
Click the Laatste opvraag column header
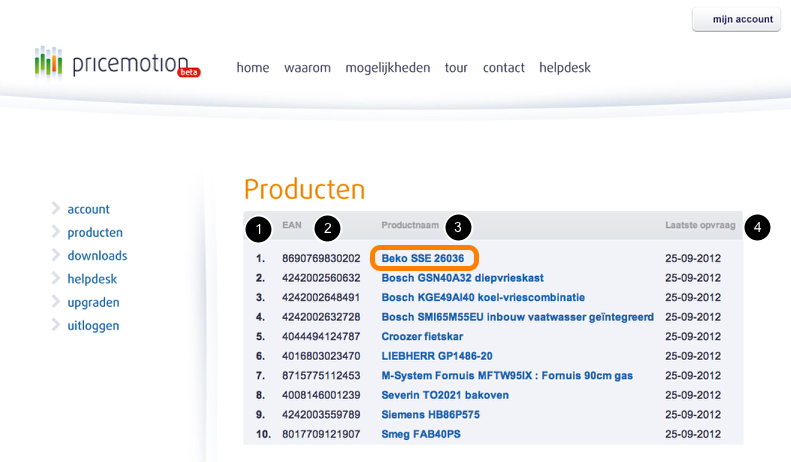(700, 225)
